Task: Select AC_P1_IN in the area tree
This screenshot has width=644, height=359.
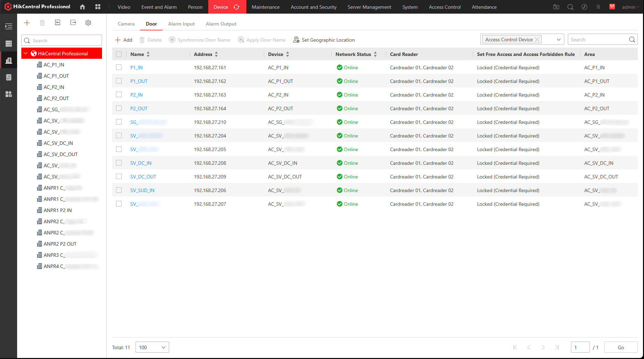Action: (x=54, y=65)
